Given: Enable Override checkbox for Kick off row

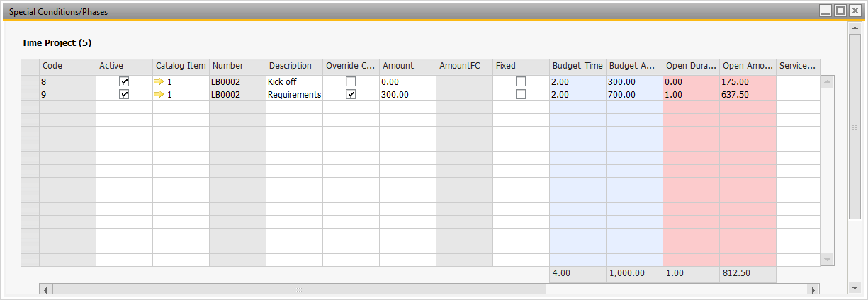Looking at the screenshot, I should pyautogui.click(x=351, y=81).
